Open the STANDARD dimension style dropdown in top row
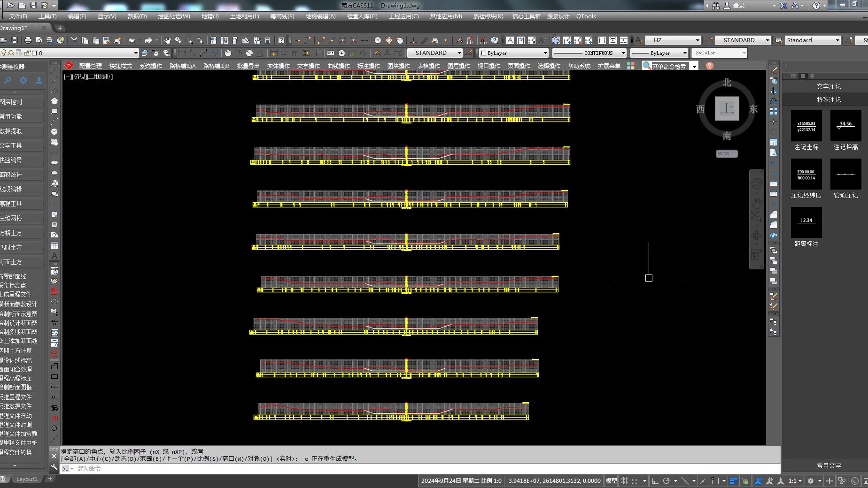This screenshot has width=868, height=488. tap(767, 40)
